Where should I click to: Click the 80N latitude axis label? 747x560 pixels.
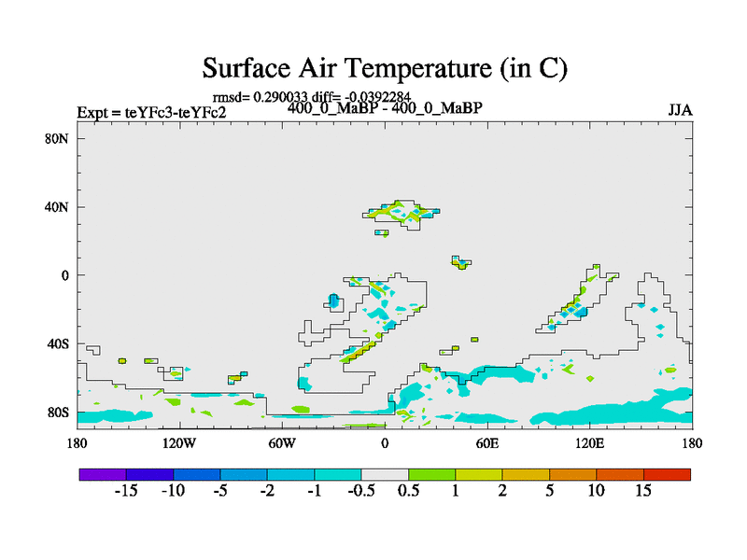tap(60, 138)
